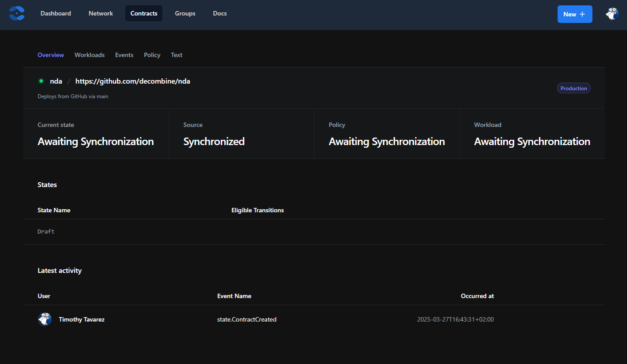Click the nda contract name
The image size is (627, 364).
[x=56, y=81]
